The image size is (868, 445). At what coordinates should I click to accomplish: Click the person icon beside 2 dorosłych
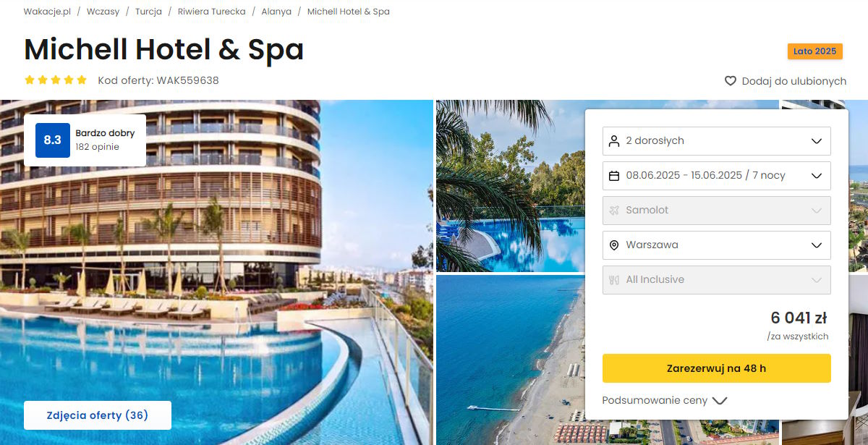pos(614,140)
